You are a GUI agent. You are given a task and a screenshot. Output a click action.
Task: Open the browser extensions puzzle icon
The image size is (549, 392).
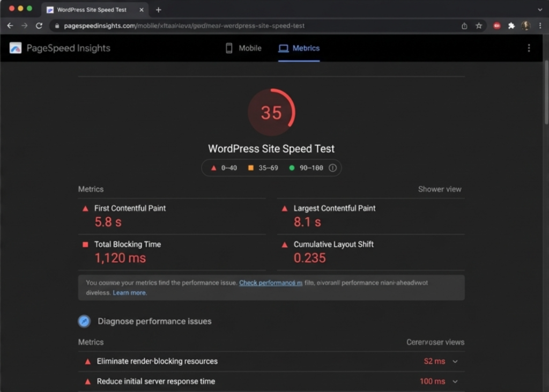(511, 26)
